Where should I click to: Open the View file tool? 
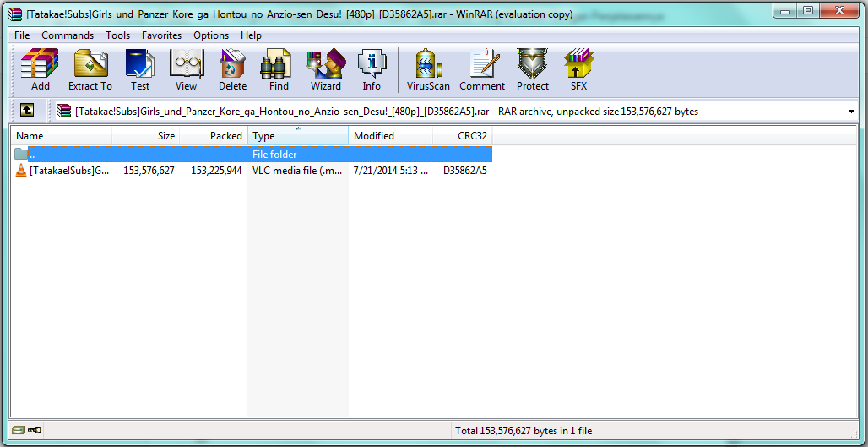pos(186,70)
